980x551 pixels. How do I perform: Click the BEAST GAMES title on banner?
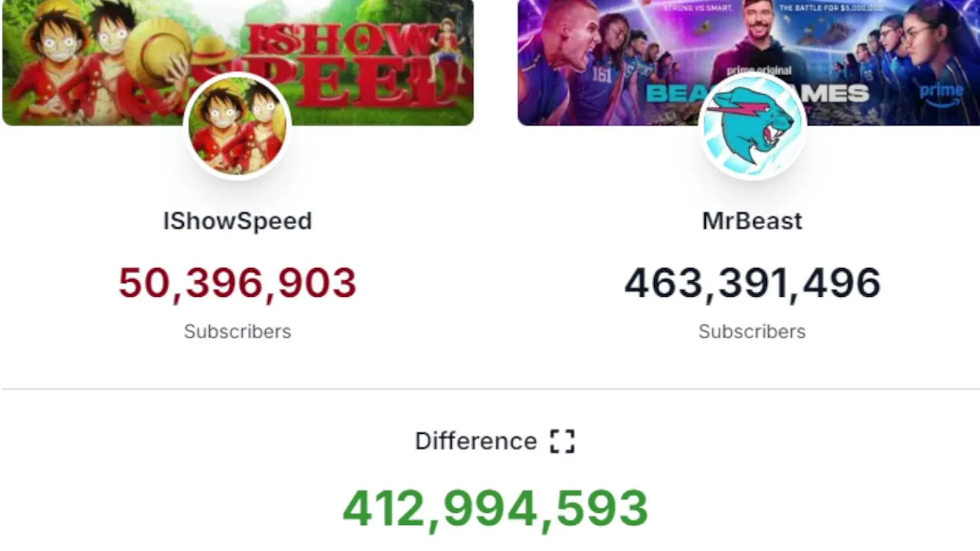point(758,93)
